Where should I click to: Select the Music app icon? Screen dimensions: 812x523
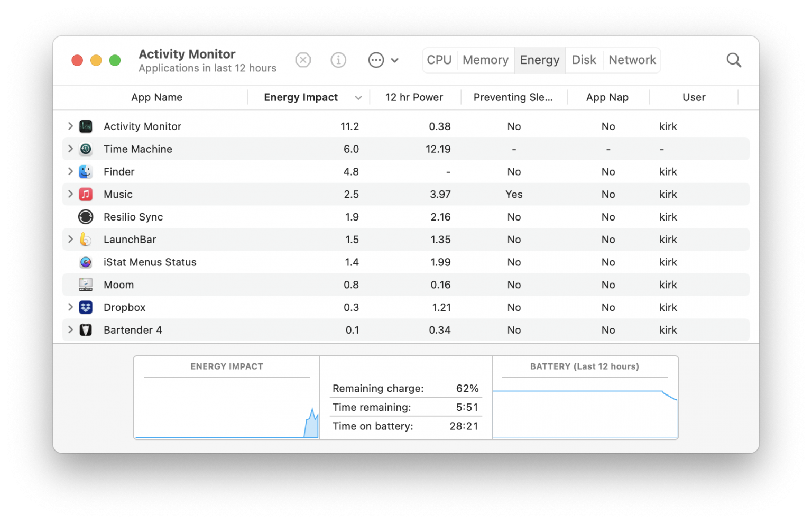[85, 194]
